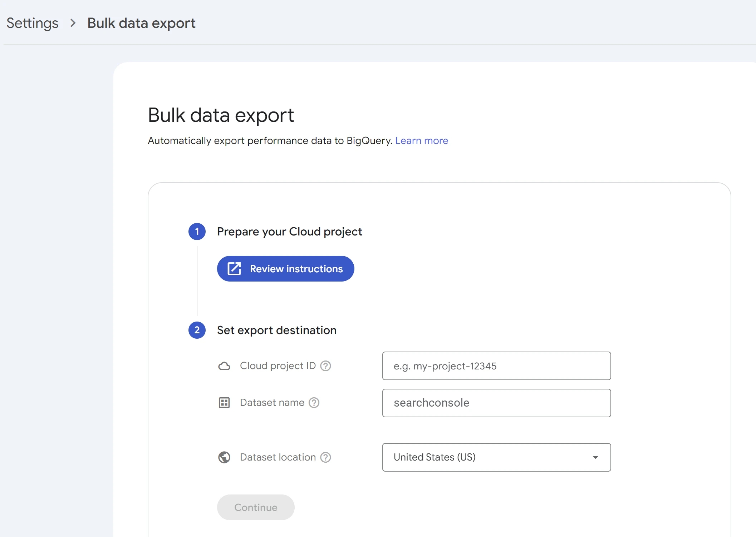Click the Bulk data export page title
The height and width of the screenshot is (537, 756).
coord(221,115)
